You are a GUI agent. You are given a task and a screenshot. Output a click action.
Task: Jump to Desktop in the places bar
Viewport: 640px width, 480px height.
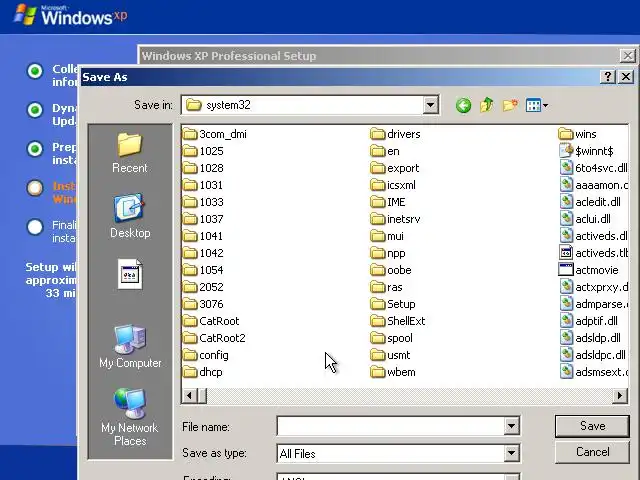(x=130, y=216)
